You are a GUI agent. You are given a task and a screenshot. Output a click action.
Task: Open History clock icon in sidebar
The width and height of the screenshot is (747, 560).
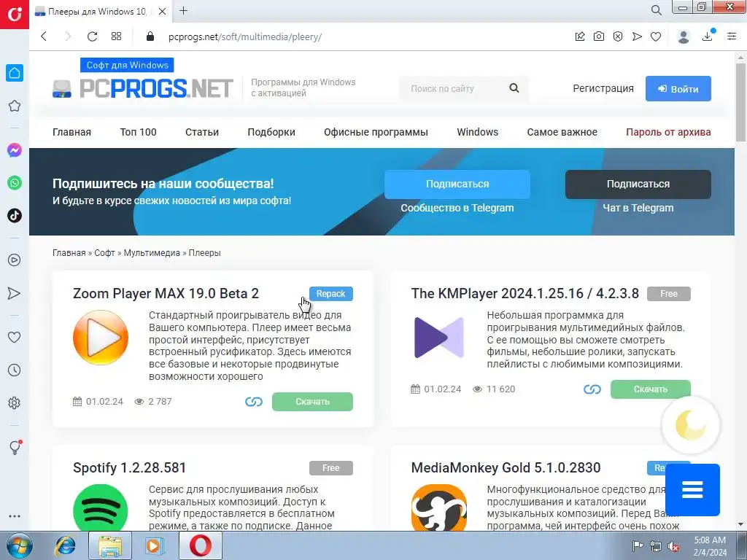(x=15, y=370)
